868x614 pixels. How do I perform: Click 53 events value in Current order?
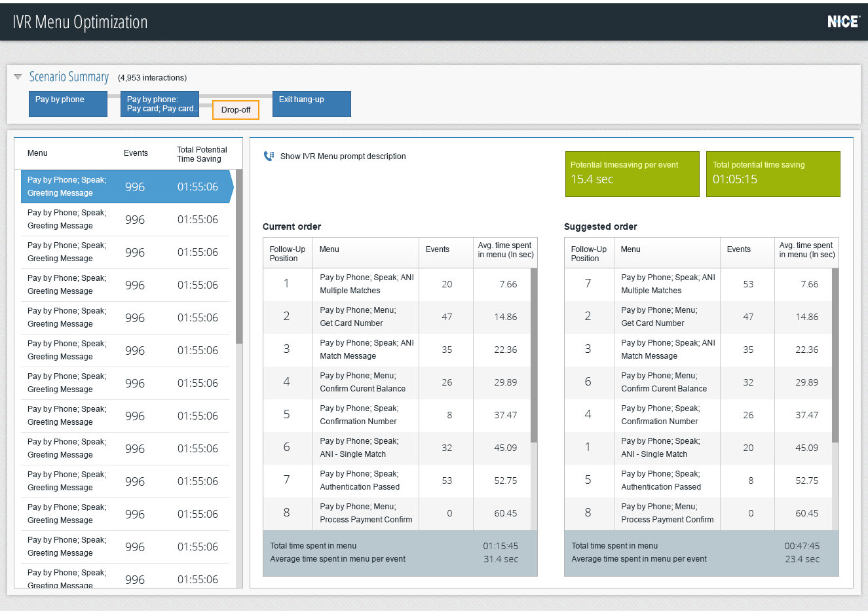(x=447, y=480)
